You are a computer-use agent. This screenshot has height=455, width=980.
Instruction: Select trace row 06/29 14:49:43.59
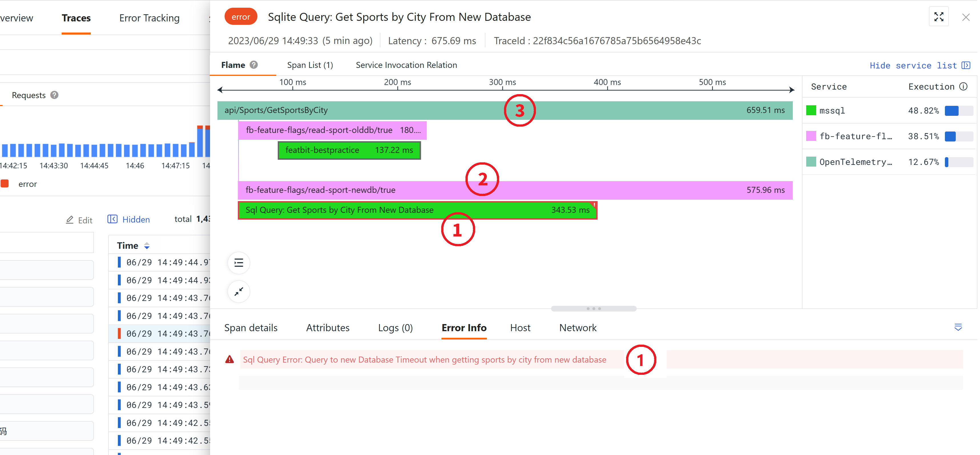click(x=160, y=405)
